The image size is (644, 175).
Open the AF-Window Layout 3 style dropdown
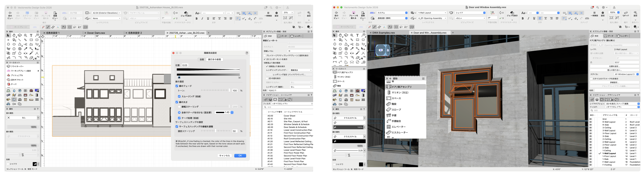[626, 74]
